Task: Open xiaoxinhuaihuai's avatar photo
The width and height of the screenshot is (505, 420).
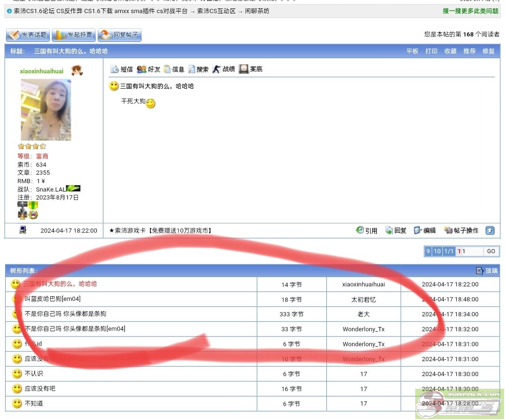Action: tap(46, 110)
